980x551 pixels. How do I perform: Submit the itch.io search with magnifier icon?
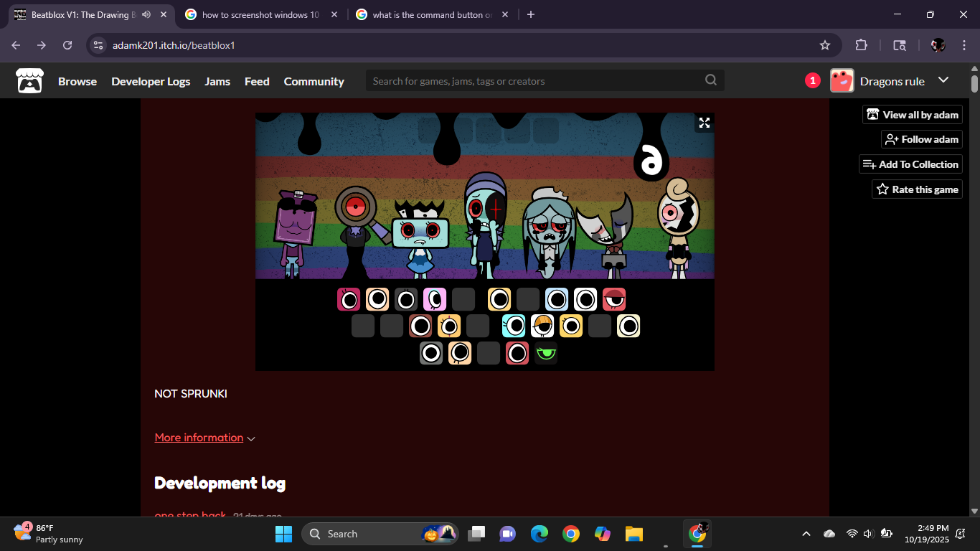pos(711,80)
